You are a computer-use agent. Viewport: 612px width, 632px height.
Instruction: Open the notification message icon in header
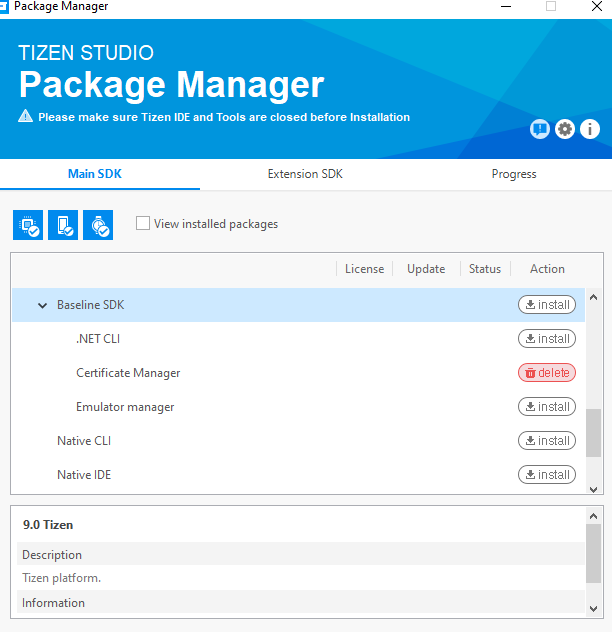click(540, 129)
